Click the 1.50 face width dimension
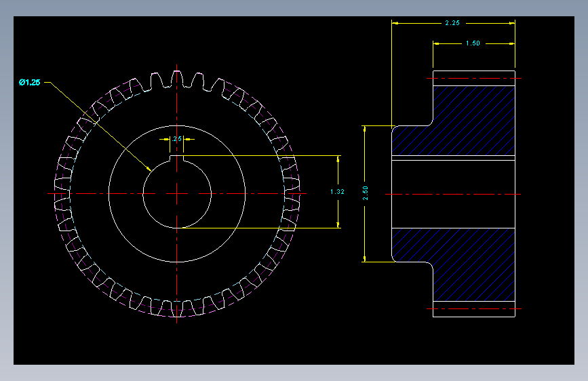Image resolution: width=588 pixels, height=381 pixels. pos(473,43)
